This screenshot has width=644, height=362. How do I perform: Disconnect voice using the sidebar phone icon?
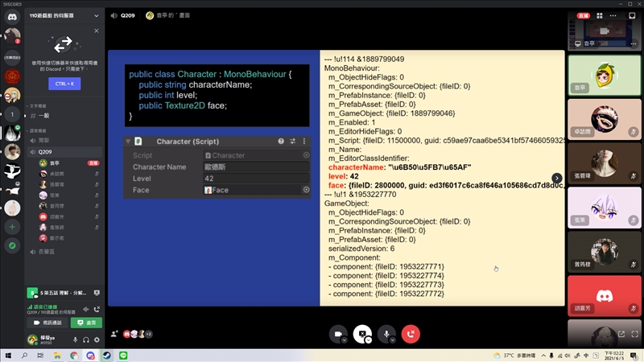(x=97, y=309)
